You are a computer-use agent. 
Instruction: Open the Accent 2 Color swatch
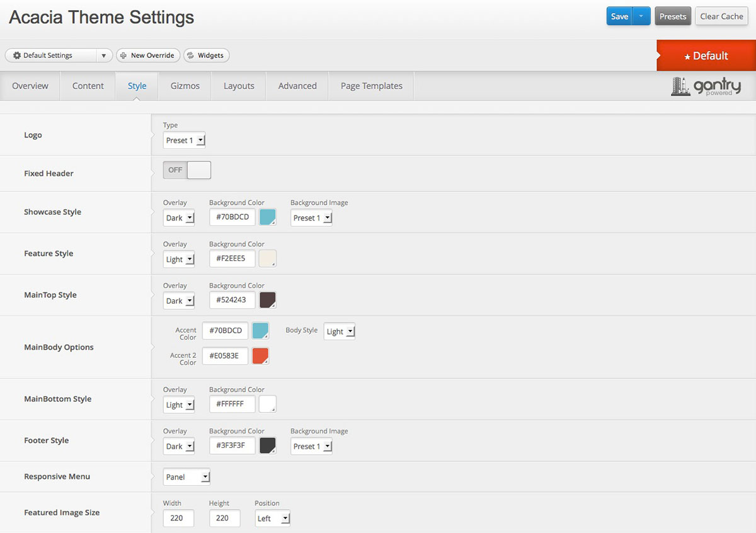pos(261,356)
